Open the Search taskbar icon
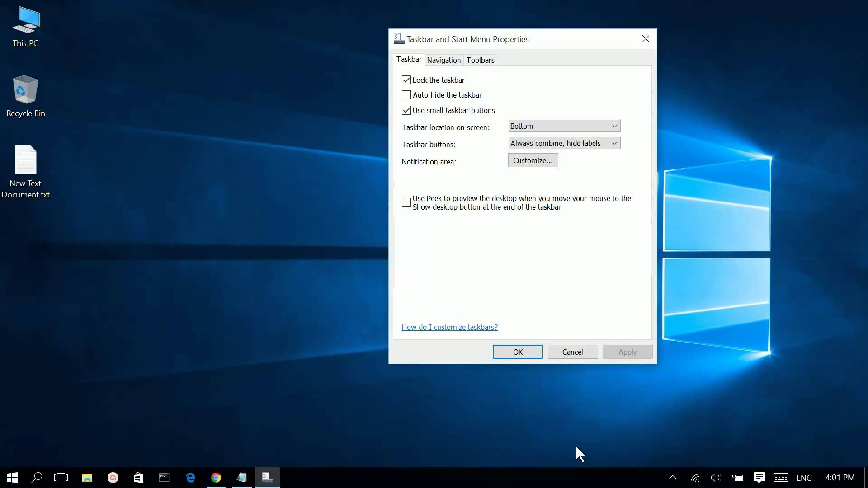This screenshot has width=868, height=488. click(x=36, y=477)
